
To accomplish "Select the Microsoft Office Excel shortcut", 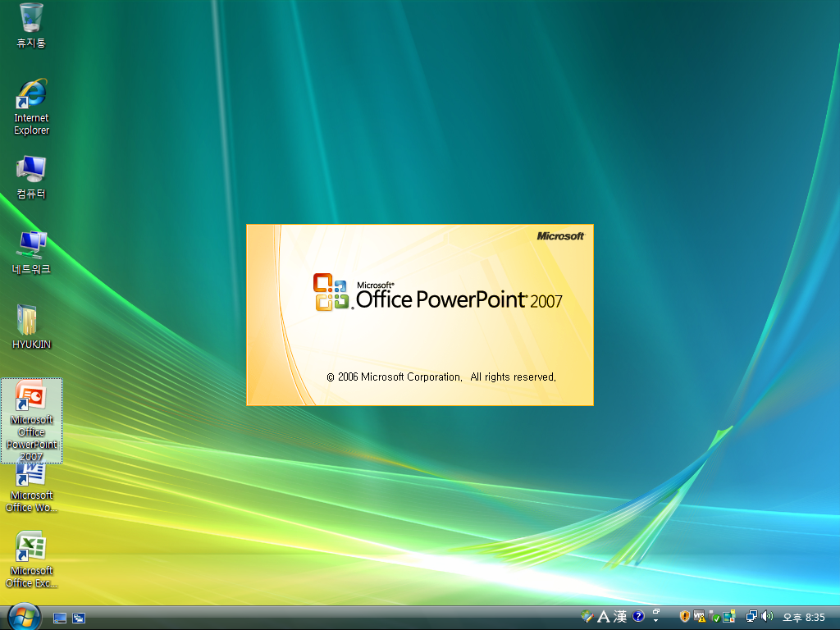I will (31, 559).
